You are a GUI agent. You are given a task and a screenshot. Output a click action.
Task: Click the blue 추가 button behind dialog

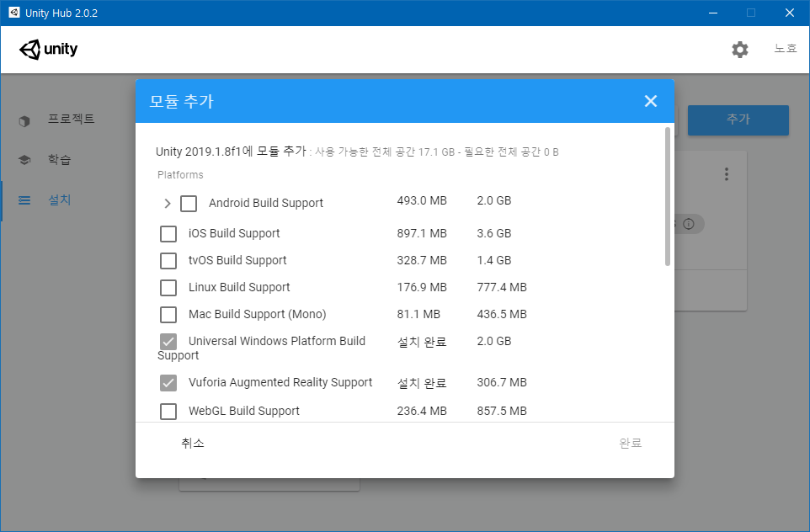(738, 120)
